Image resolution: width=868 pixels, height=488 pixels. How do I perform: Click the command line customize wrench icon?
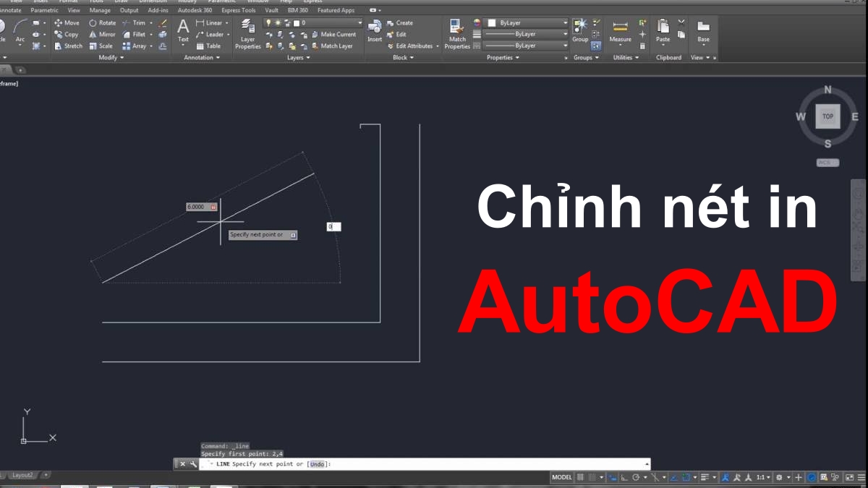click(193, 464)
